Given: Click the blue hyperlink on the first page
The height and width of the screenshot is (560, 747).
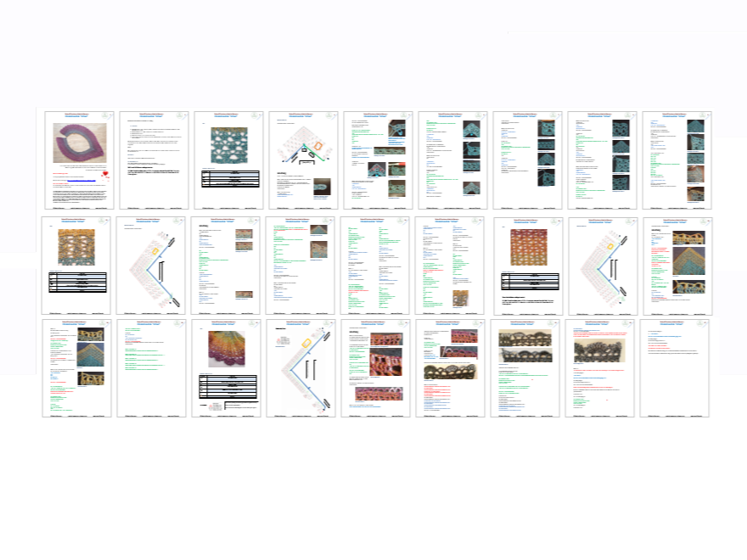Looking at the screenshot, I should click(79, 180).
